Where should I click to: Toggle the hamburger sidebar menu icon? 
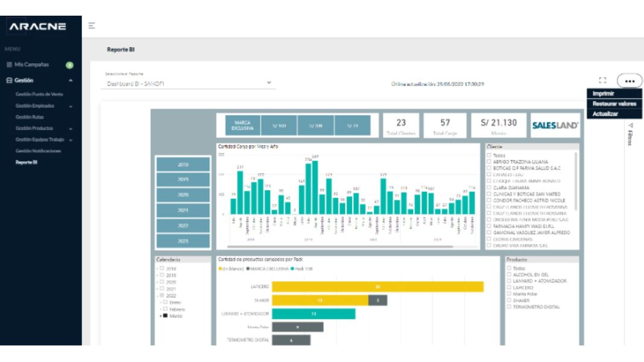pyautogui.click(x=92, y=26)
